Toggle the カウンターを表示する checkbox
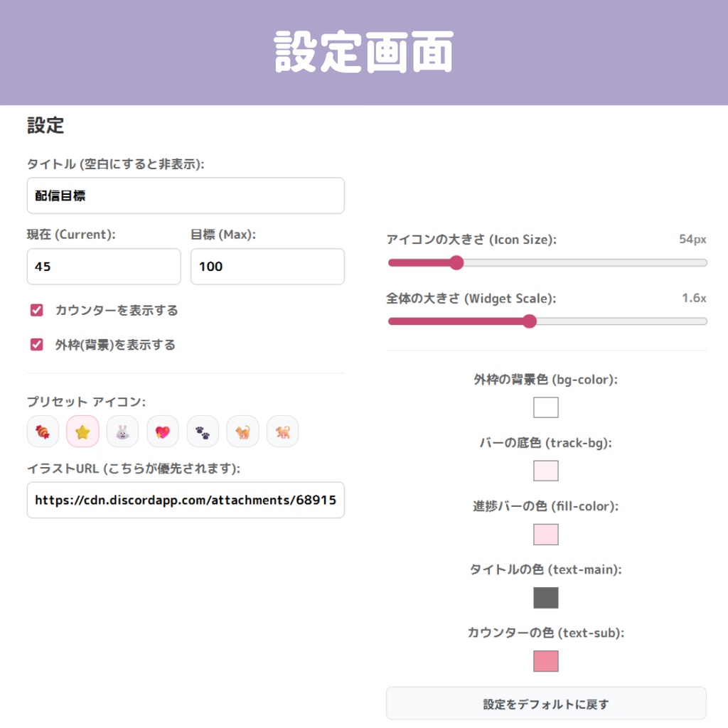This screenshot has height=728, width=728. pos(38,310)
